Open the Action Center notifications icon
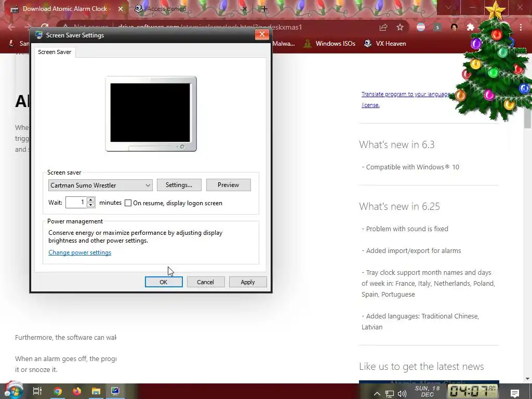532x399 pixels. (x=515, y=393)
